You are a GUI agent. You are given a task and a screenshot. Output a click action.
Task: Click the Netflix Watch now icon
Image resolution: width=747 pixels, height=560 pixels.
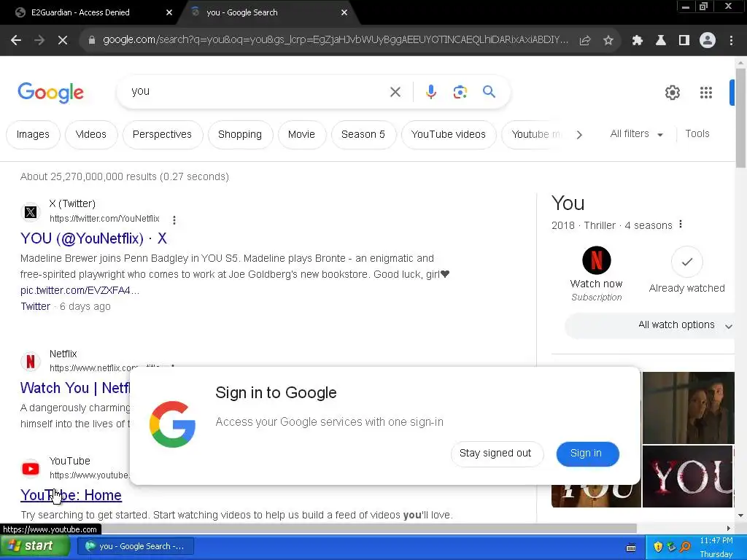[x=597, y=260]
